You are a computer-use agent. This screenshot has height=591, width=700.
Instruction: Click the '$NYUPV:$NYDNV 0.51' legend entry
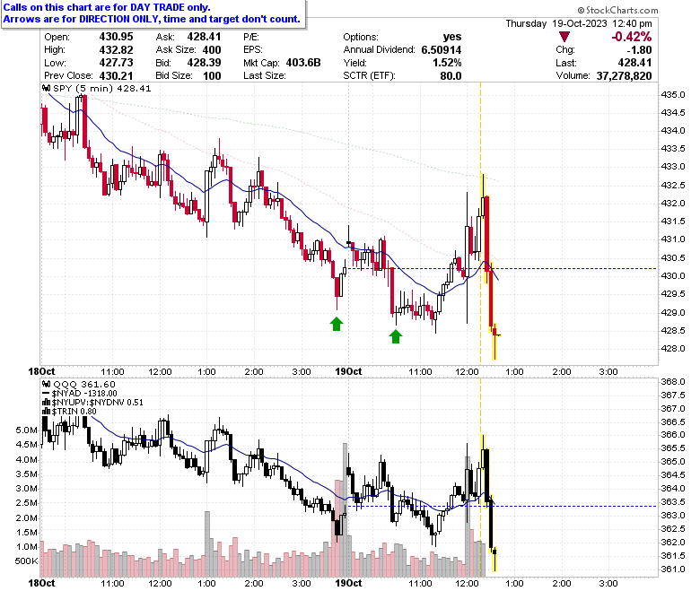click(x=97, y=403)
